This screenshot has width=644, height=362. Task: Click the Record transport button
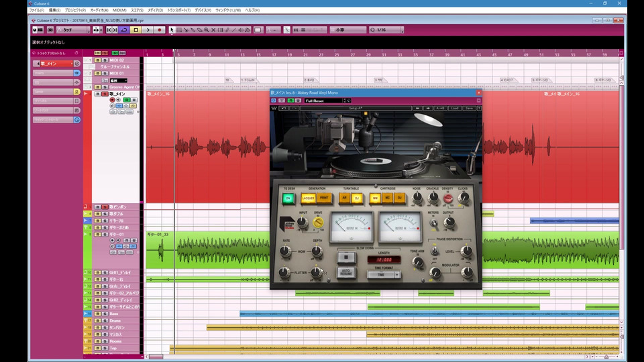click(160, 30)
